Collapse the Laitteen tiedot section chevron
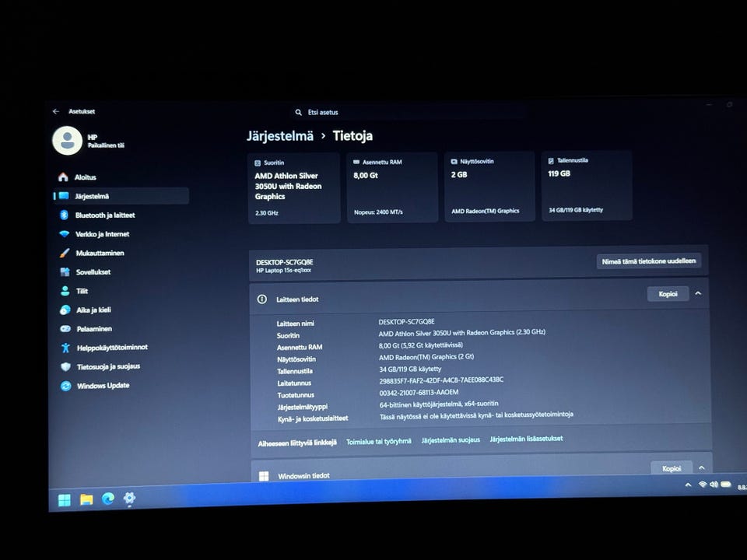 click(699, 293)
